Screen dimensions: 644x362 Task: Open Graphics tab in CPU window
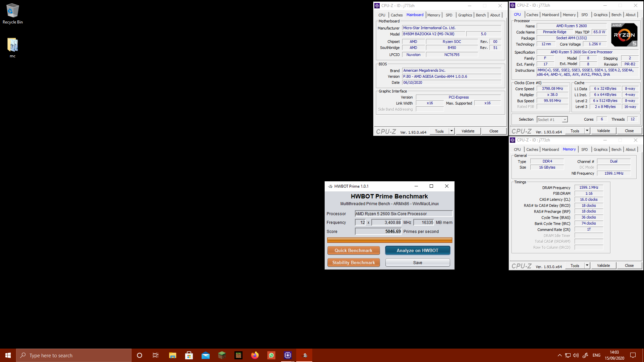[x=600, y=15]
